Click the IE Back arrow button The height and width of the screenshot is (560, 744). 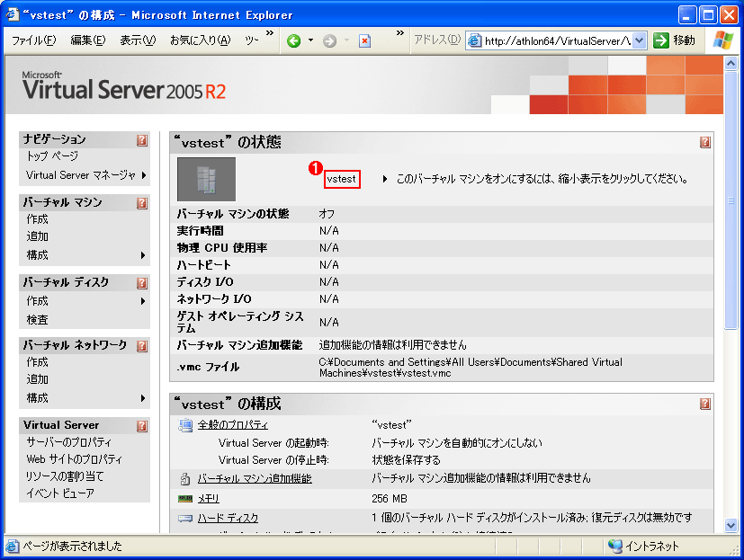click(x=293, y=41)
